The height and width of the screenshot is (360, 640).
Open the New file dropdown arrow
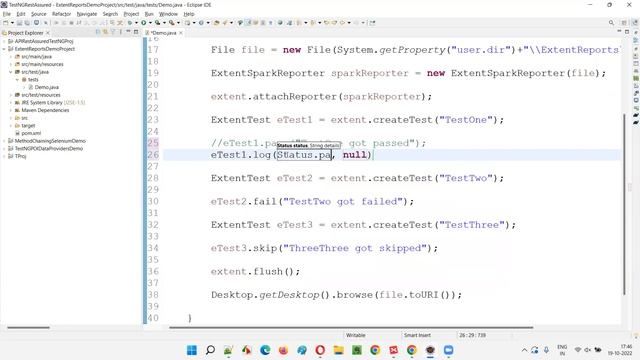point(12,23)
